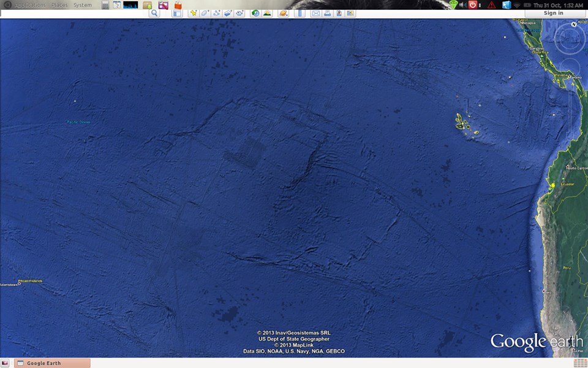This screenshot has height=368, width=588.
Task: Open the Applications menu
Action: point(30,5)
